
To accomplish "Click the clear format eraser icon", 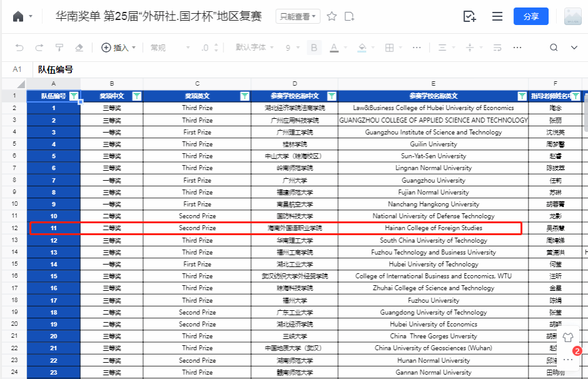I will point(79,48).
